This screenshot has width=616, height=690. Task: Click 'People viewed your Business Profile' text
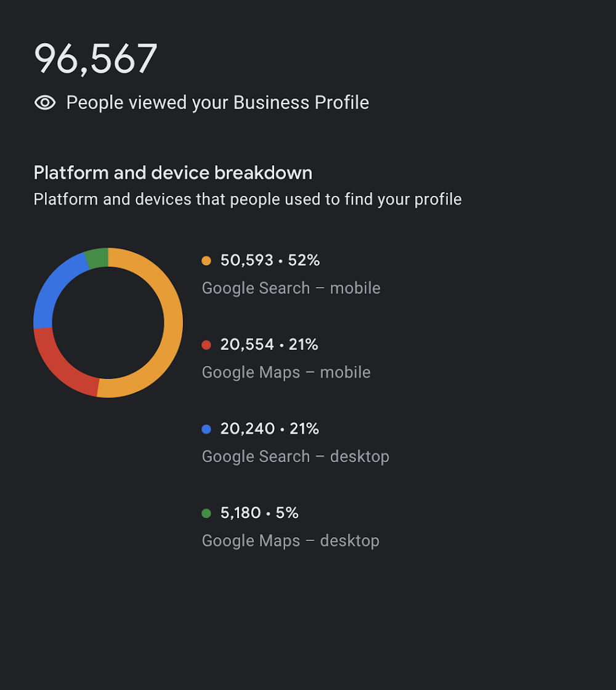217,103
